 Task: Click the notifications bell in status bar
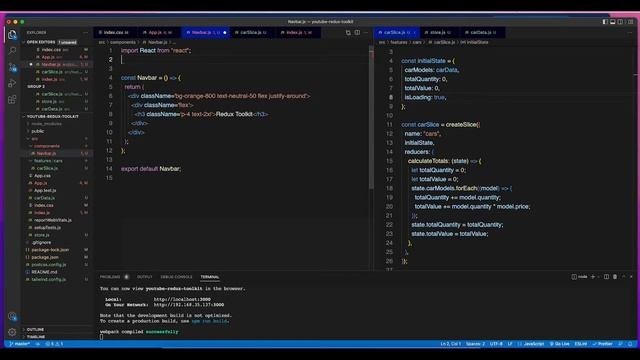click(630, 344)
